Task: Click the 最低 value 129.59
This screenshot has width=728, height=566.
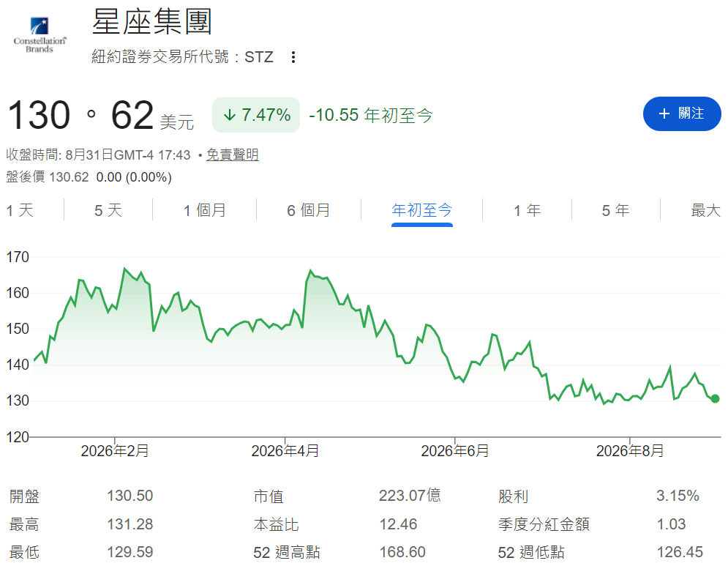Action: click(130, 552)
